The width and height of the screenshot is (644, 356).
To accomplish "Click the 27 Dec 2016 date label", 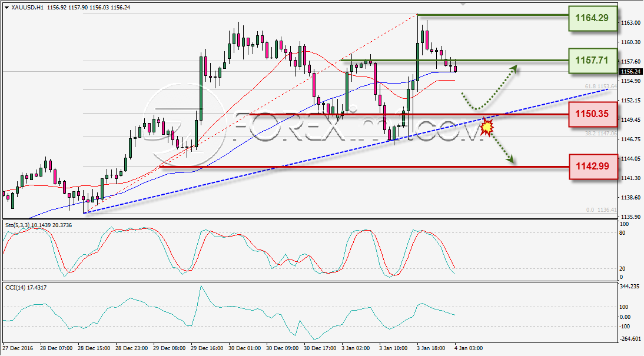I will [18, 348].
